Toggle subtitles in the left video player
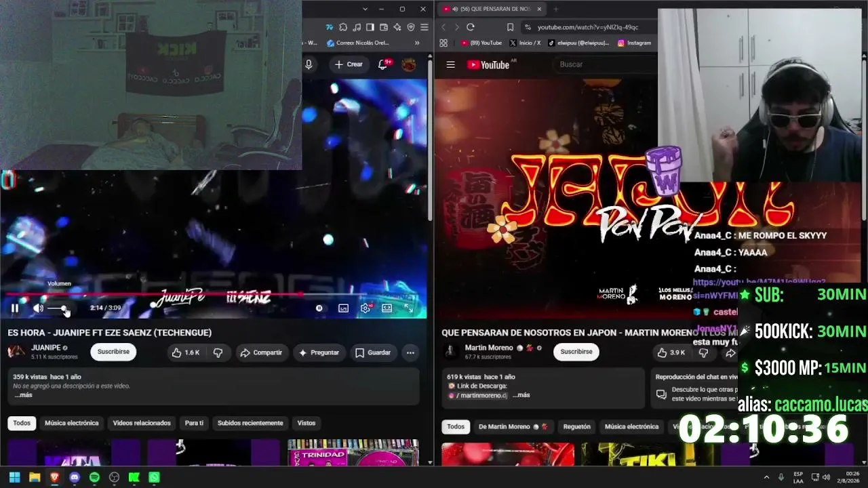The height and width of the screenshot is (488, 868). (x=343, y=308)
